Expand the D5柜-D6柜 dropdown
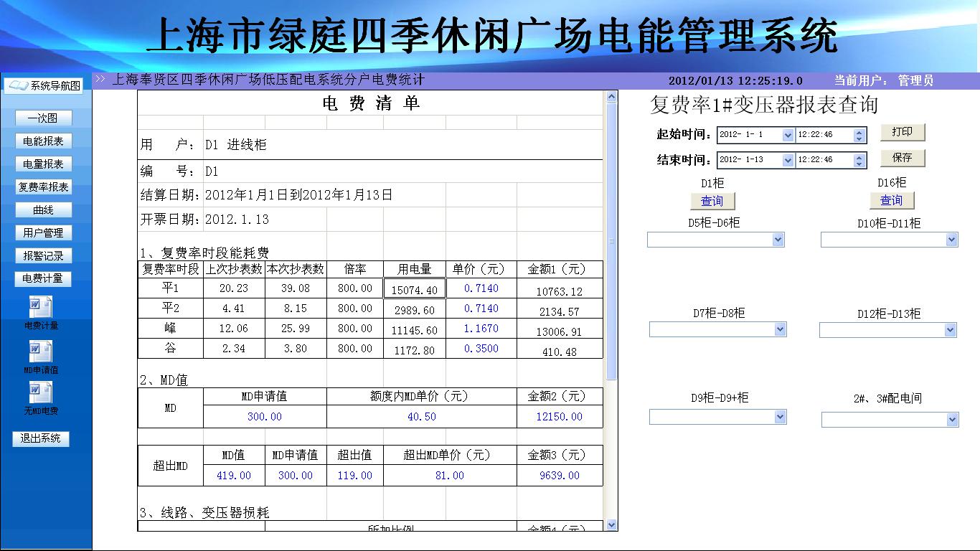 pos(778,240)
